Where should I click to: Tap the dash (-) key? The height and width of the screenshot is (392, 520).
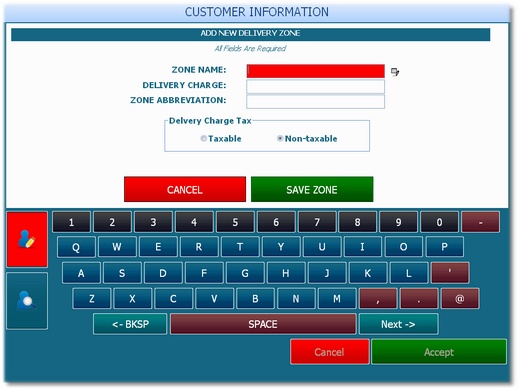click(x=481, y=222)
